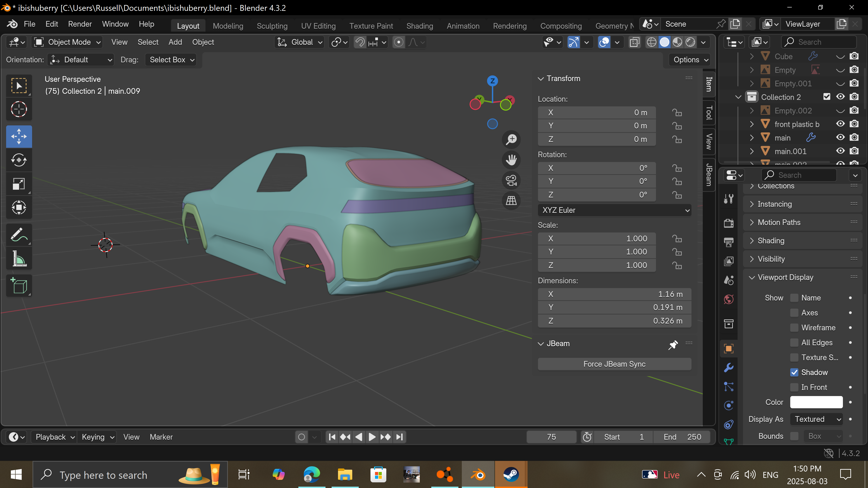This screenshot has width=868, height=488.
Task: Open the Modifiers wrench properties tab
Action: [729, 367]
